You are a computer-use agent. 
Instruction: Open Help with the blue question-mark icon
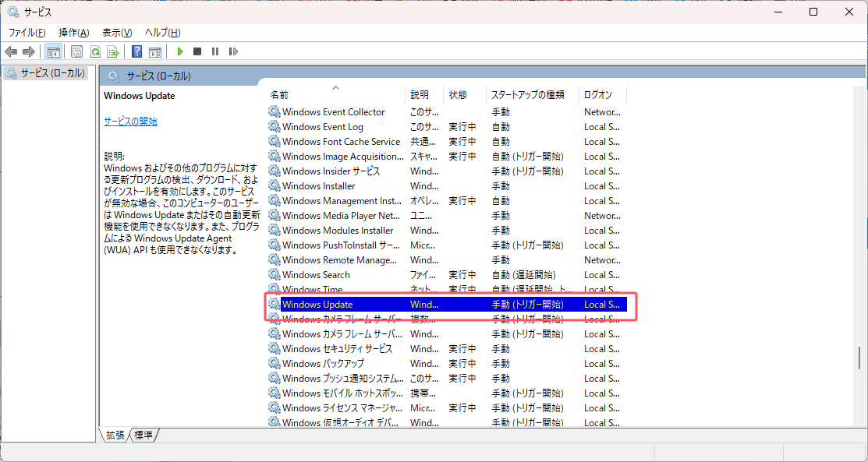[136, 51]
